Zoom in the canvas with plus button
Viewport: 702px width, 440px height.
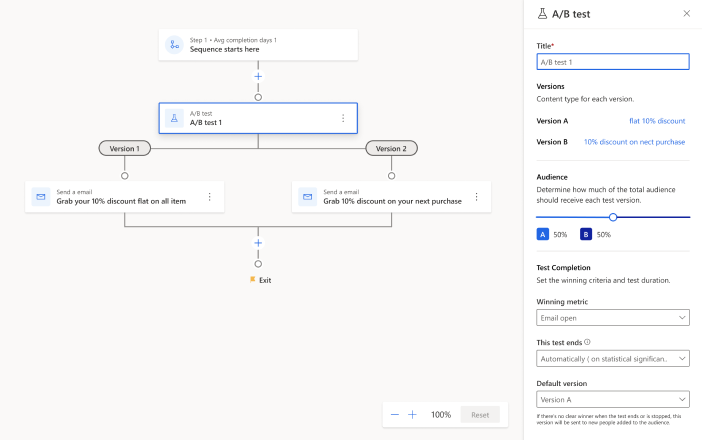coord(412,414)
